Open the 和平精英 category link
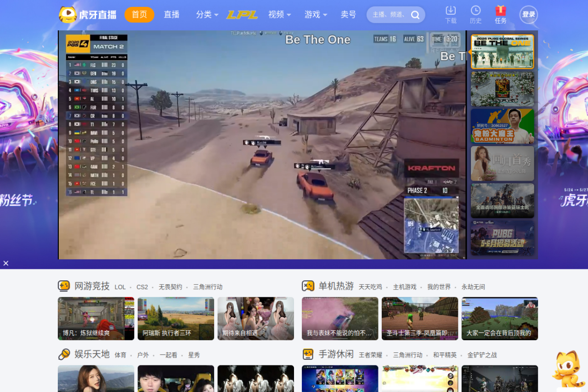Screen dimensions: 588x392 (445, 355)
